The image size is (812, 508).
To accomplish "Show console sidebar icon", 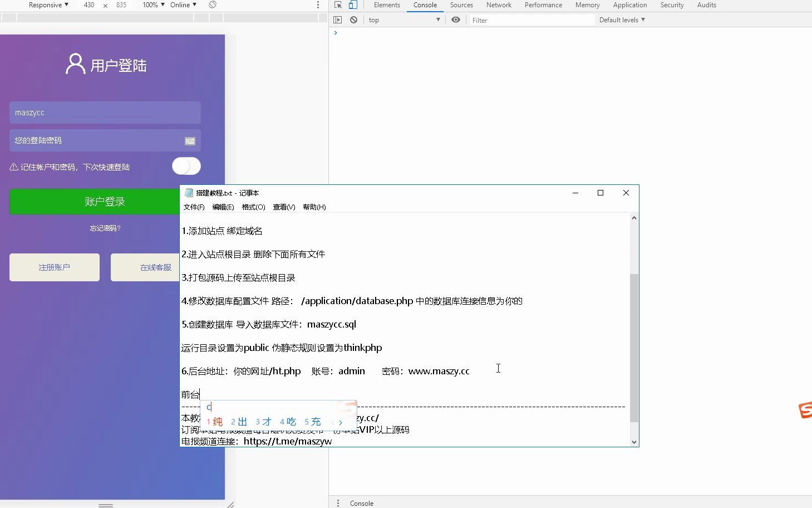I will [x=338, y=20].
